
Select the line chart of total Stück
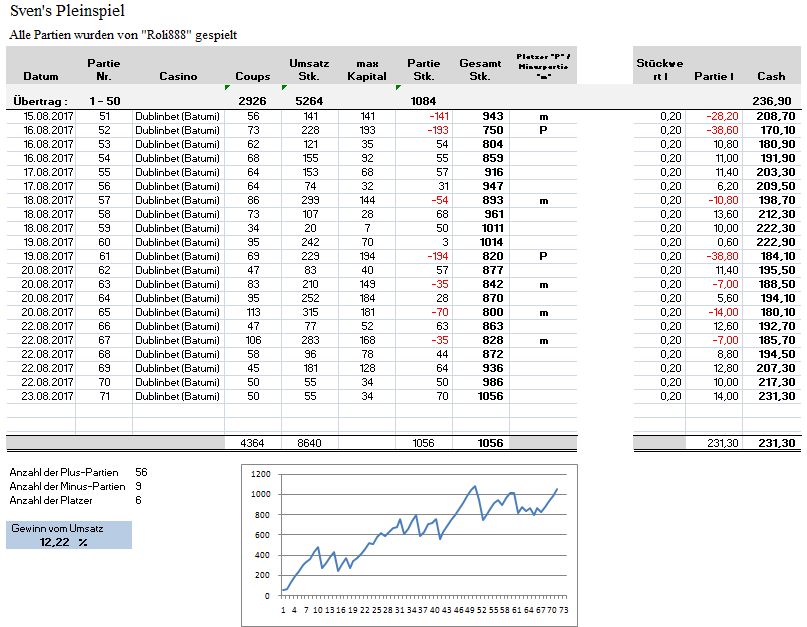[410, 540]
